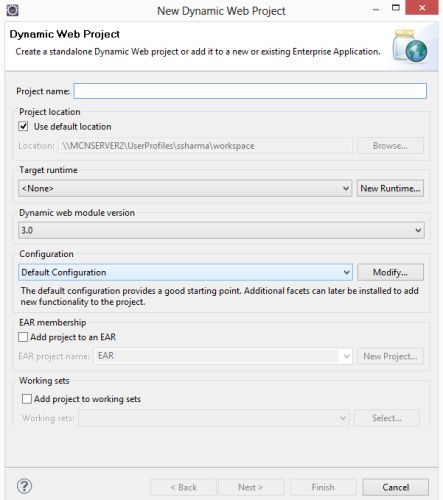Click the Finish button

(x=323, y=487)
